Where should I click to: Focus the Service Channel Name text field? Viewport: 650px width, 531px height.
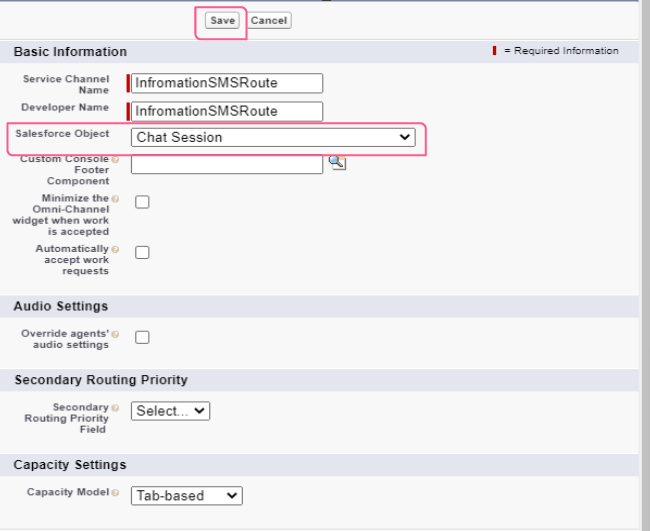coord(227,83)
